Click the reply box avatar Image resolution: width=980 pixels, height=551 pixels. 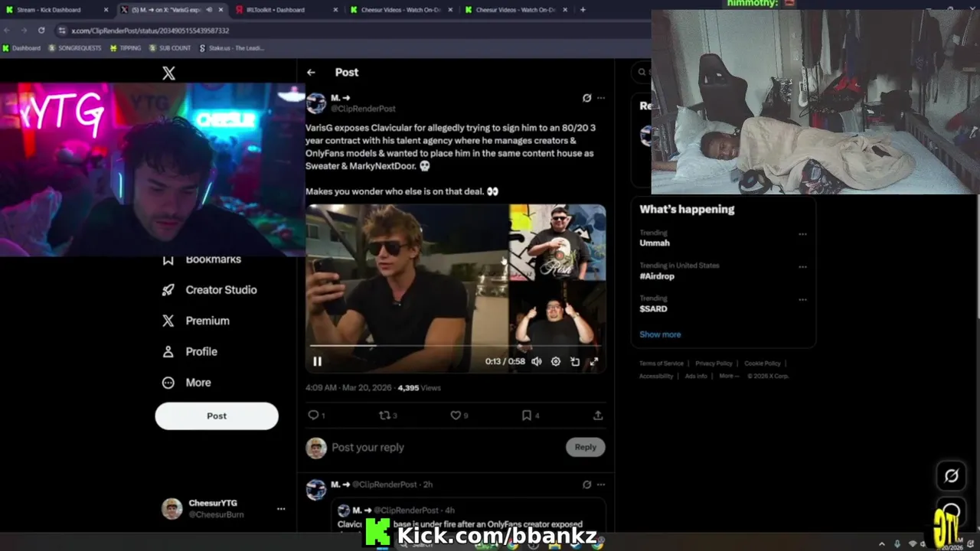tap(316, 448)
